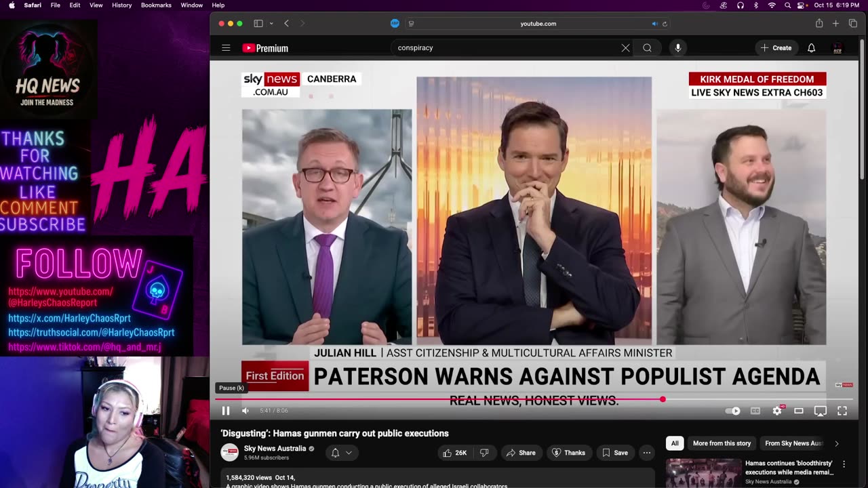Expand the subscription notification bell dropdown

click(x=341, y=453)
